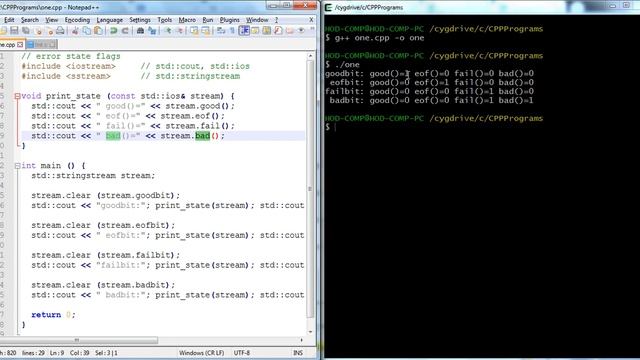The image size is (640, 360).
Task: Click the Paste toolbar icon
Action: (x=98, y=31)
